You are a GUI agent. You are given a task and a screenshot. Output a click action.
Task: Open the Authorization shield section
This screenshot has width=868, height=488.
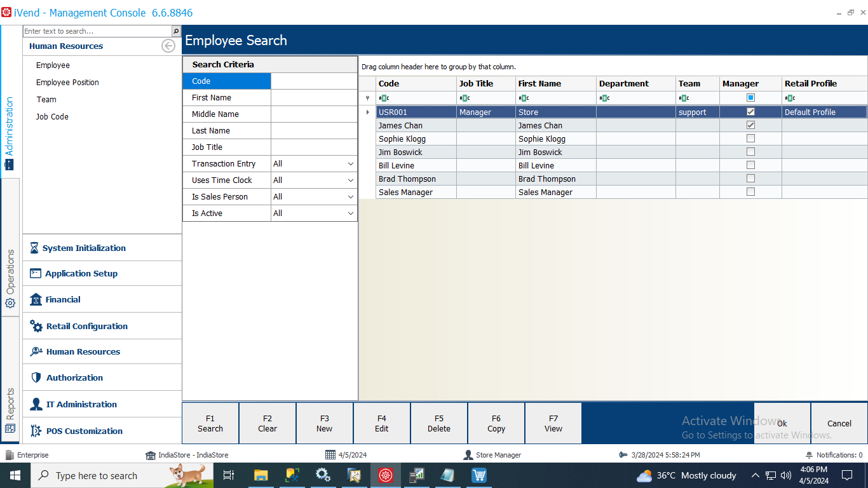(x=74, y=378)
